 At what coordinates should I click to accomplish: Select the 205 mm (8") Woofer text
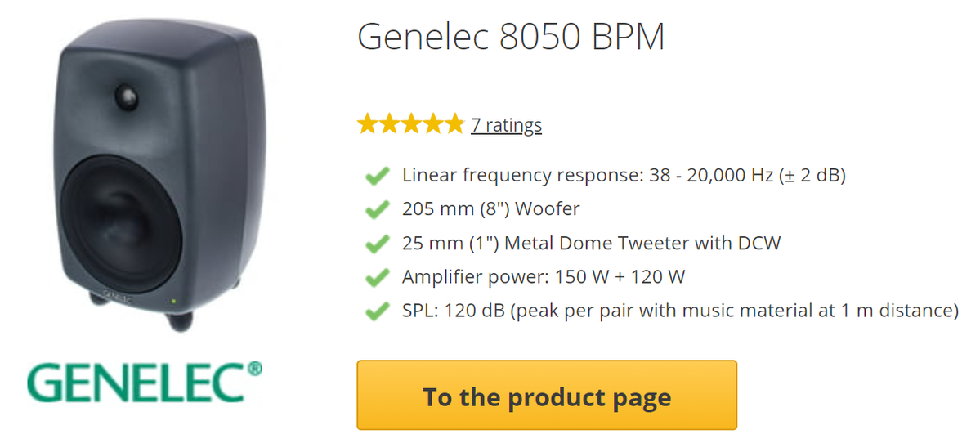tap(490, 208)
